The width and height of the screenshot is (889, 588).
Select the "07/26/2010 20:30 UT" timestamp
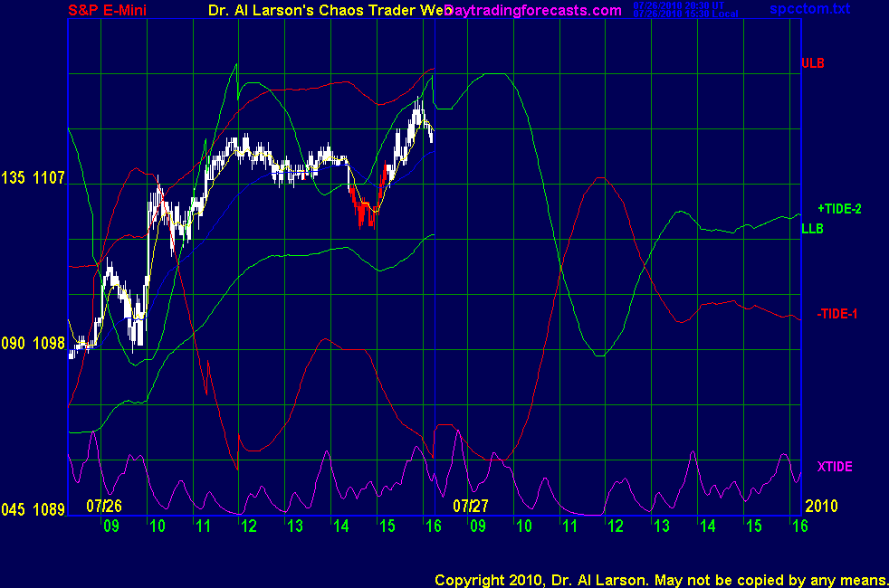(x=679, y=5)
